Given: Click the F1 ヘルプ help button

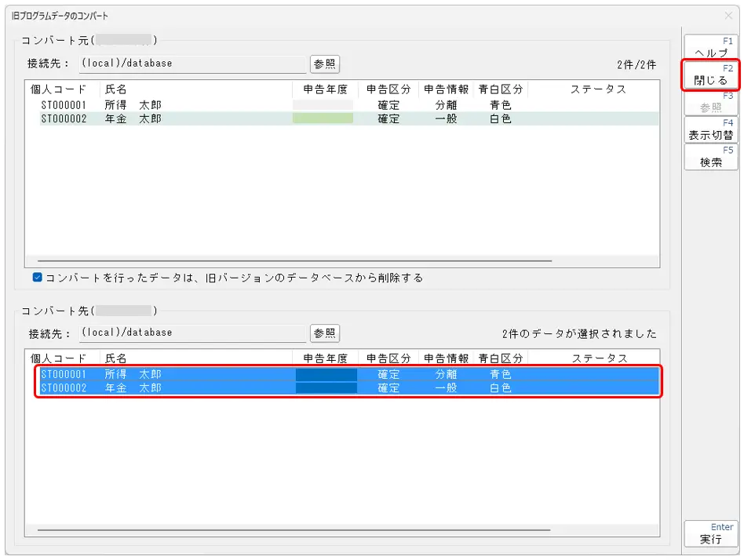Looking at the screenshot, I should [711, 47].
